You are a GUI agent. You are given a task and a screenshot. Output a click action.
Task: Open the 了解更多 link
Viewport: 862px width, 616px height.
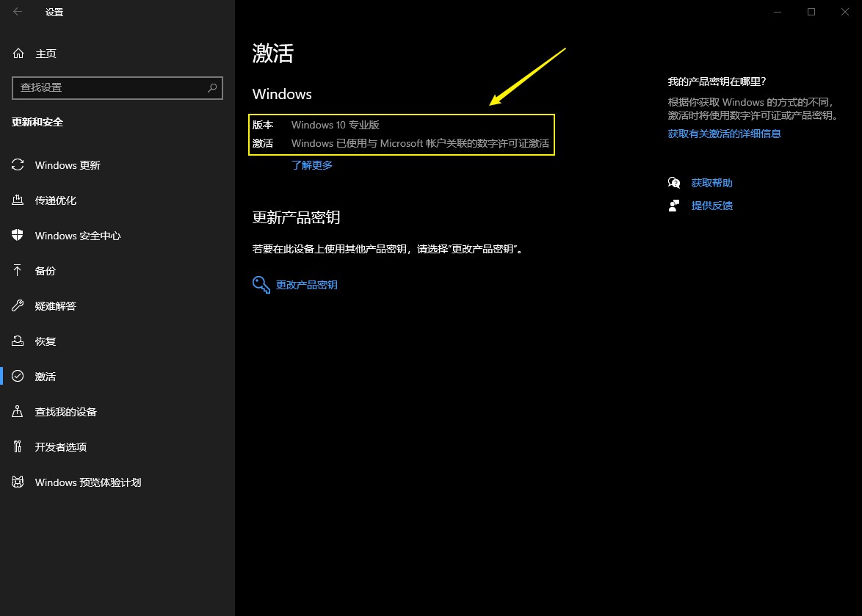(x=312, y=165)
